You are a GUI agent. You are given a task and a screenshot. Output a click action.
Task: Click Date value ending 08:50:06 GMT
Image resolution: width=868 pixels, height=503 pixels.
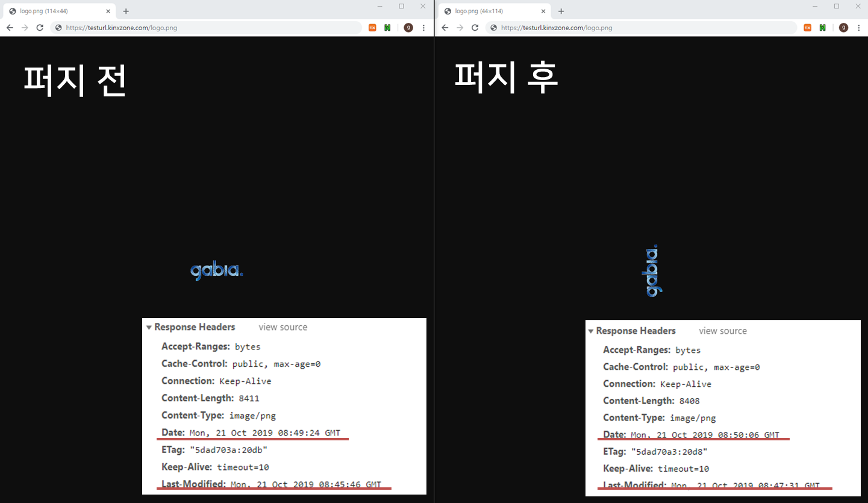(x=705, y=435)
